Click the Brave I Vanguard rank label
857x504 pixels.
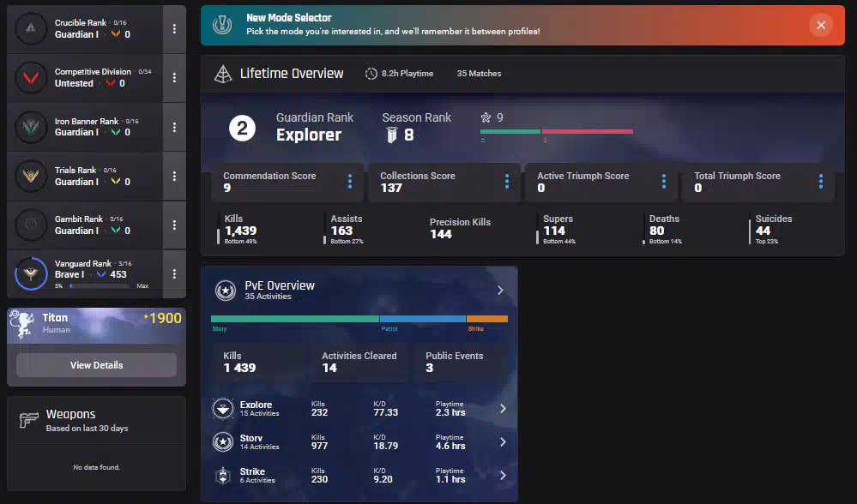pos(69,274)
